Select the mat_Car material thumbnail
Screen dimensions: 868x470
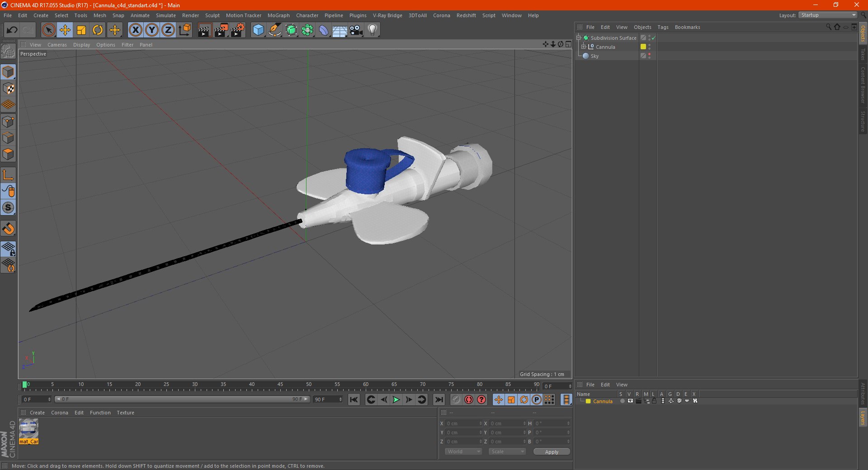click(x=28, y=431)
